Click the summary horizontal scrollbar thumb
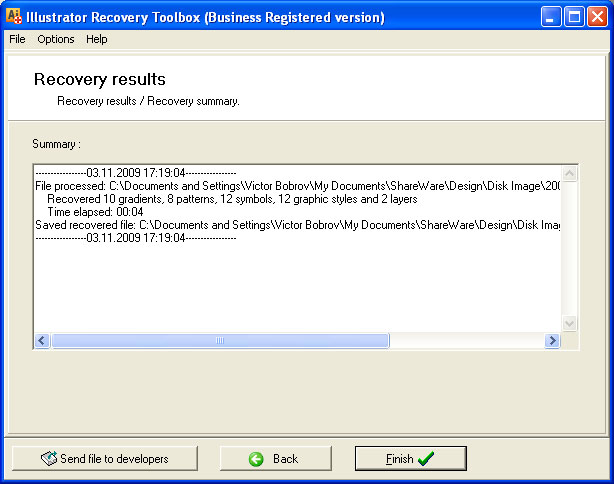The width and height of the screenshot is (614, 484). [220, 340]
